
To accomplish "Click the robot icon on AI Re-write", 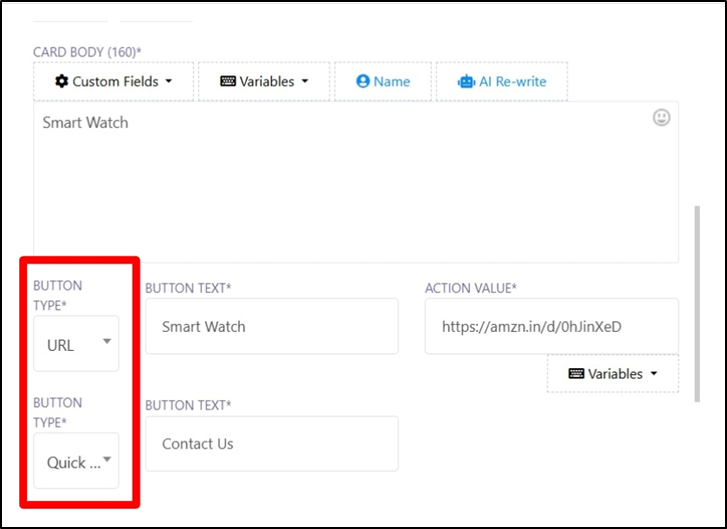I will point(466,82).
